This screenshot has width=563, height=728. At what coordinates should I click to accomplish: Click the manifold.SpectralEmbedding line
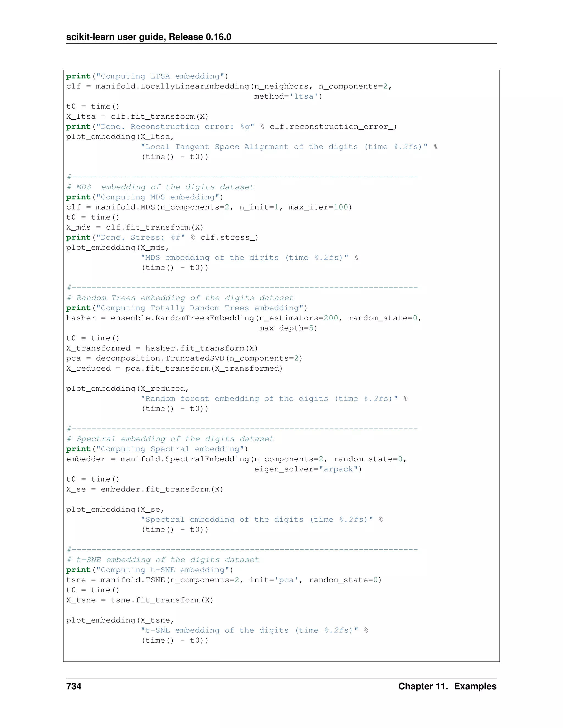point(236,459)
